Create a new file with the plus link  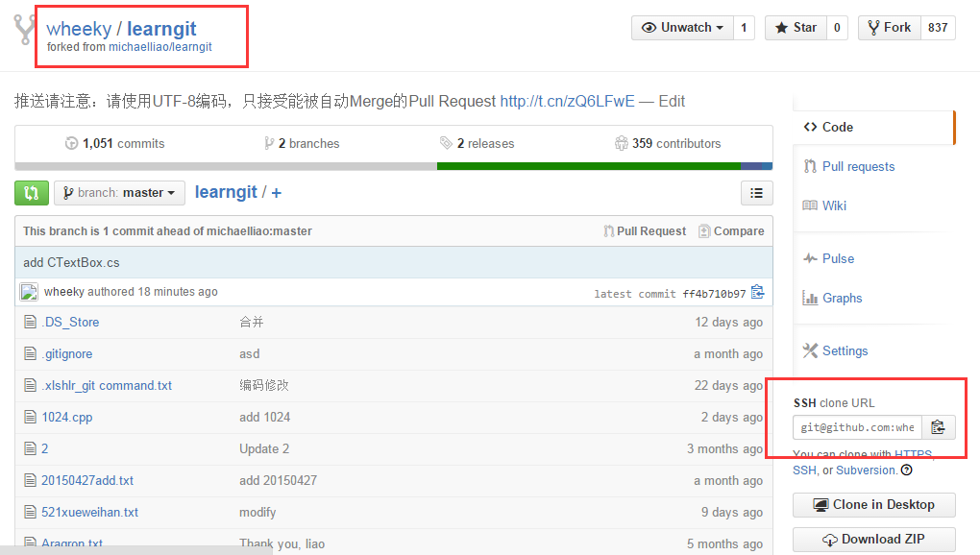coord(277,193)
